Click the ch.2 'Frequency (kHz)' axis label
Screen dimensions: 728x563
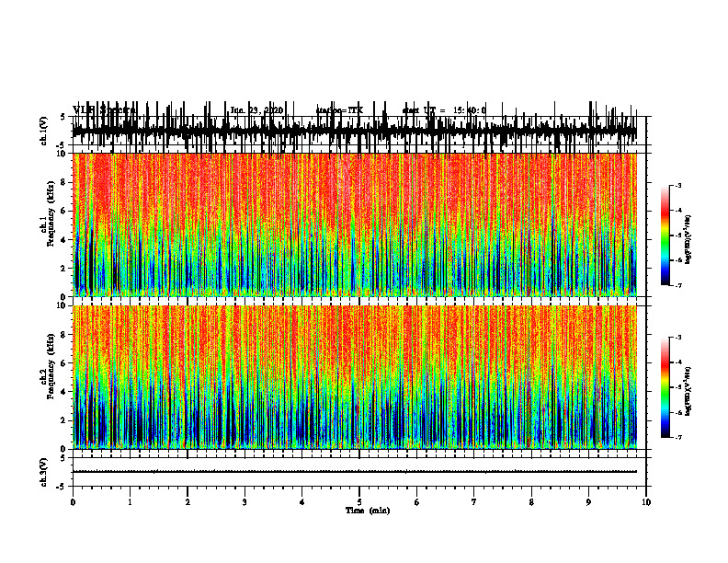point(51,366)
